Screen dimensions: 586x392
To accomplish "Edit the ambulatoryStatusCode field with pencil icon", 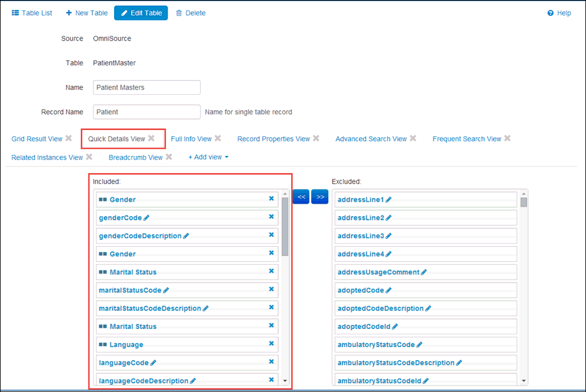I will coord(419,345).
